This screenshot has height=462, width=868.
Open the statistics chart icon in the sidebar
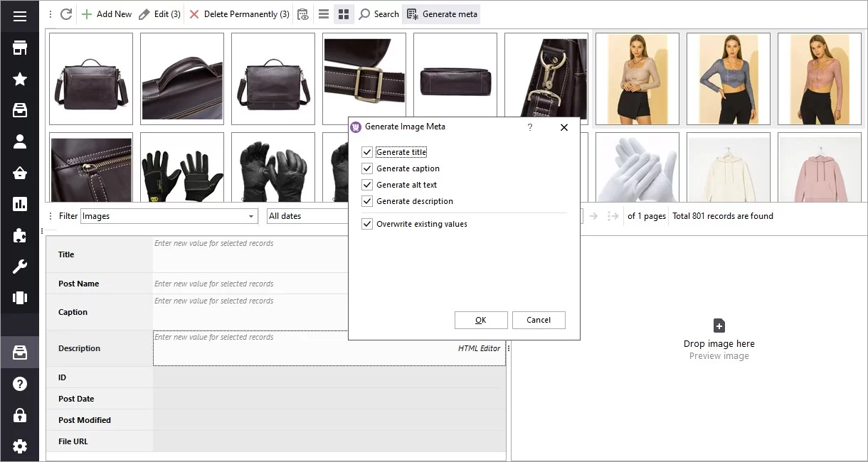[19, 205]
